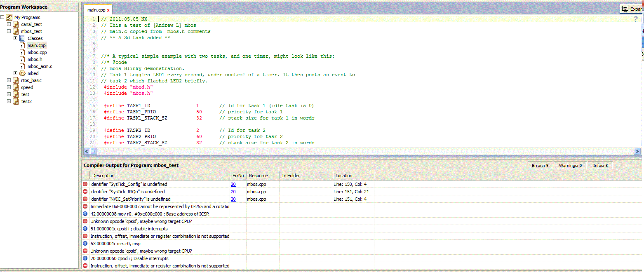Screen dimensions: 644x272
Task: Filter output by Errors: 9
Action: click(x=540, y=165)
